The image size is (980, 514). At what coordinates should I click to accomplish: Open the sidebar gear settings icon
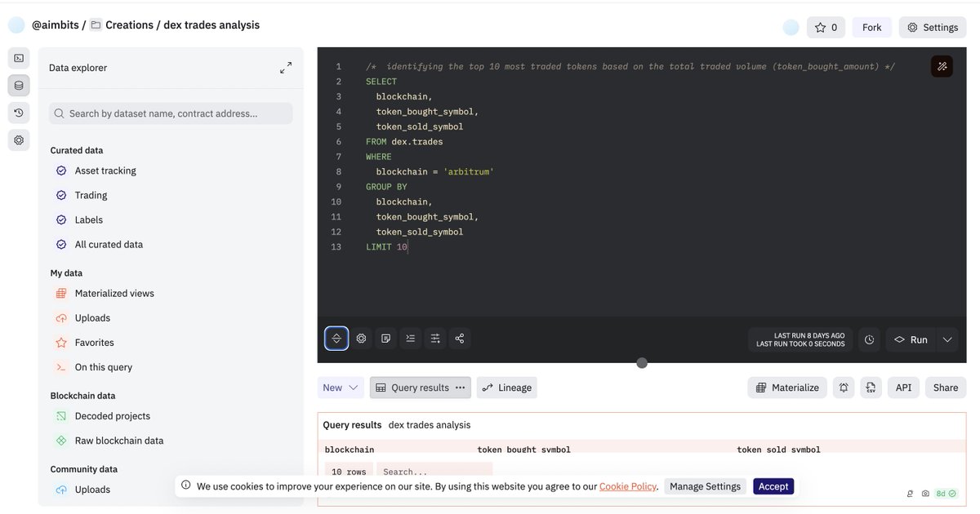click(x=19, y=140)
